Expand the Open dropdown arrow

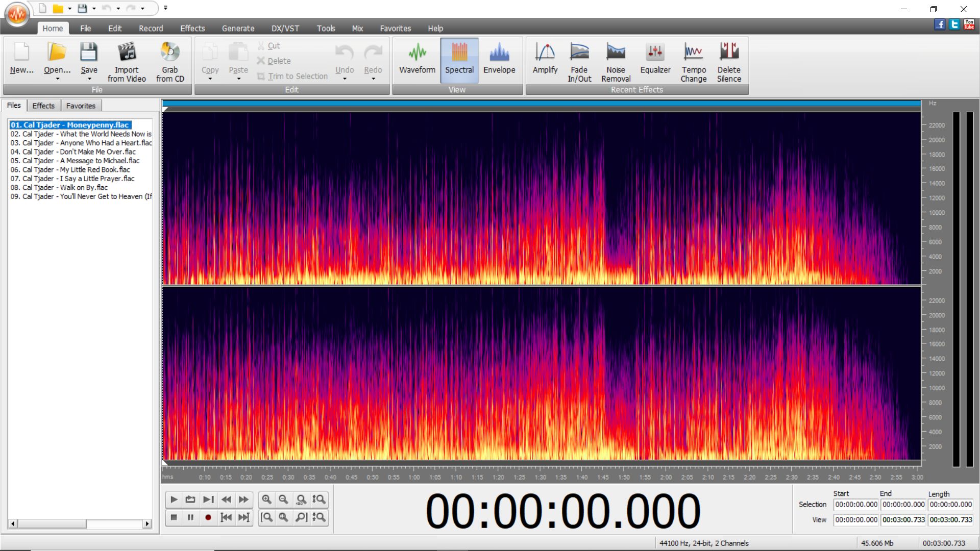(x=58, y=79)
